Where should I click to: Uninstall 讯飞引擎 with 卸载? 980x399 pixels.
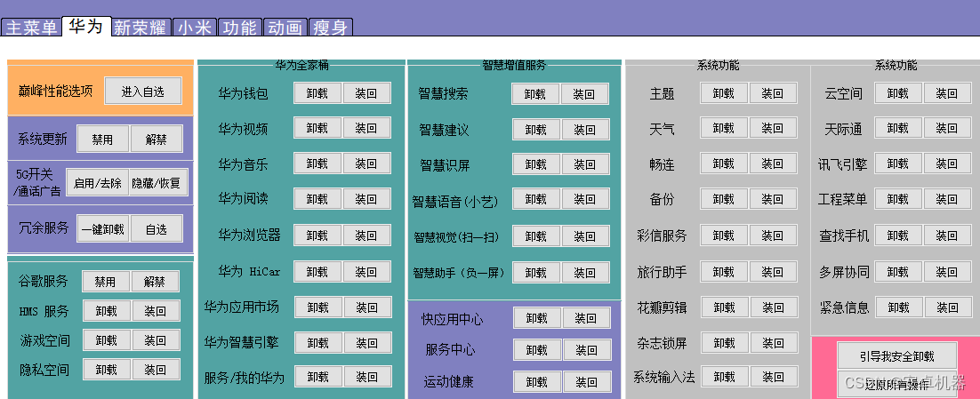pyautogui.click(x=898, y=164)
